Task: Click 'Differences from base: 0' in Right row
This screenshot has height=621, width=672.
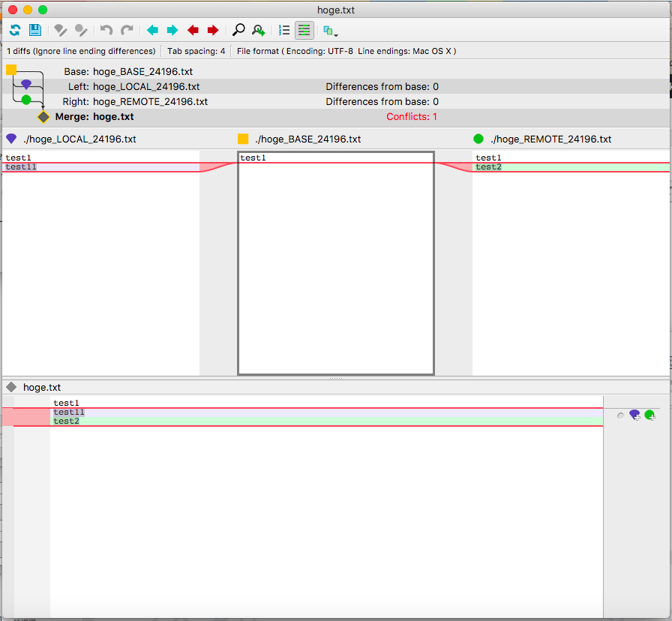Action: pos(382,101)
